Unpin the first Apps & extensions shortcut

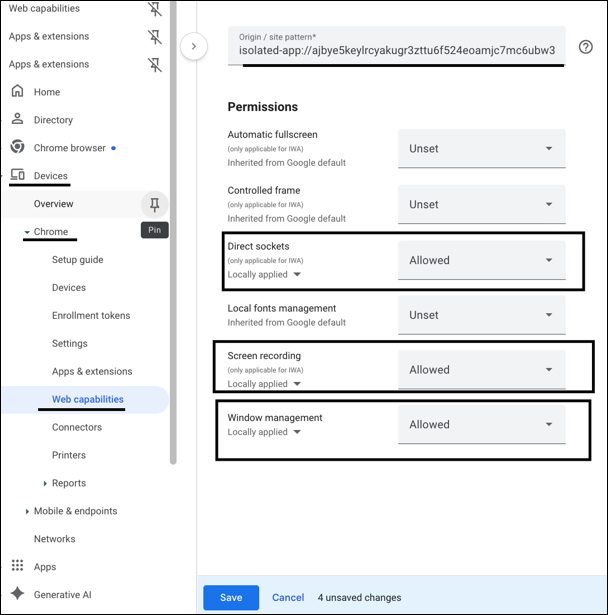(x=154, y=37)
